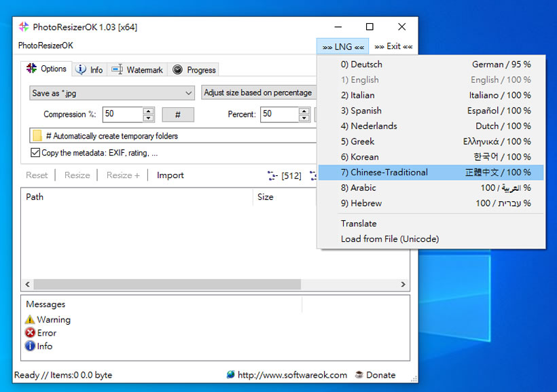Click the Donate link

381,375
